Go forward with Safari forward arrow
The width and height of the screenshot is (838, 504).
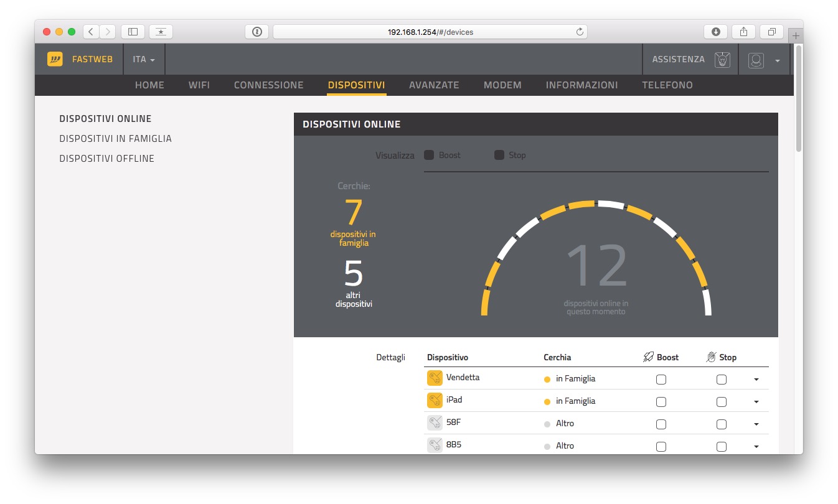(107, 32)
